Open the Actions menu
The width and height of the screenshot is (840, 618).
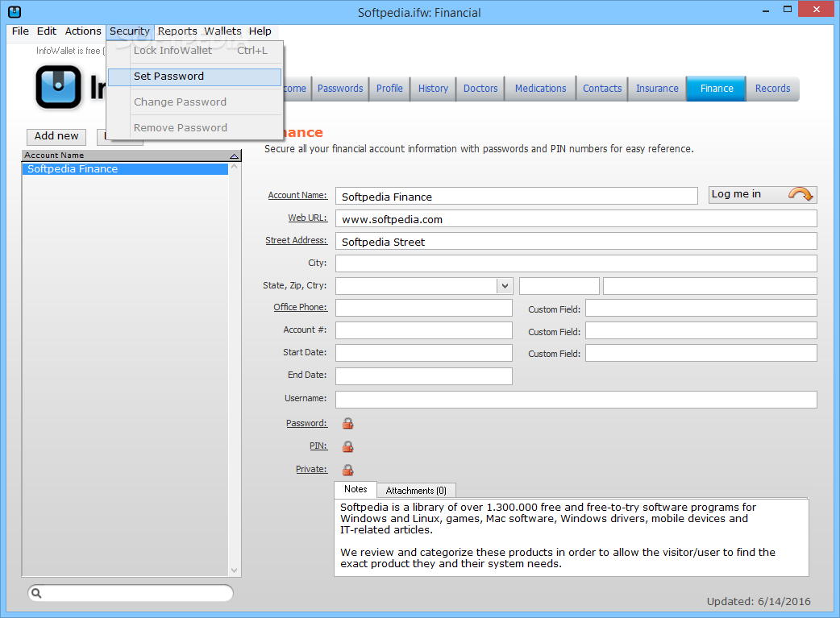click(x=83, y=31)
